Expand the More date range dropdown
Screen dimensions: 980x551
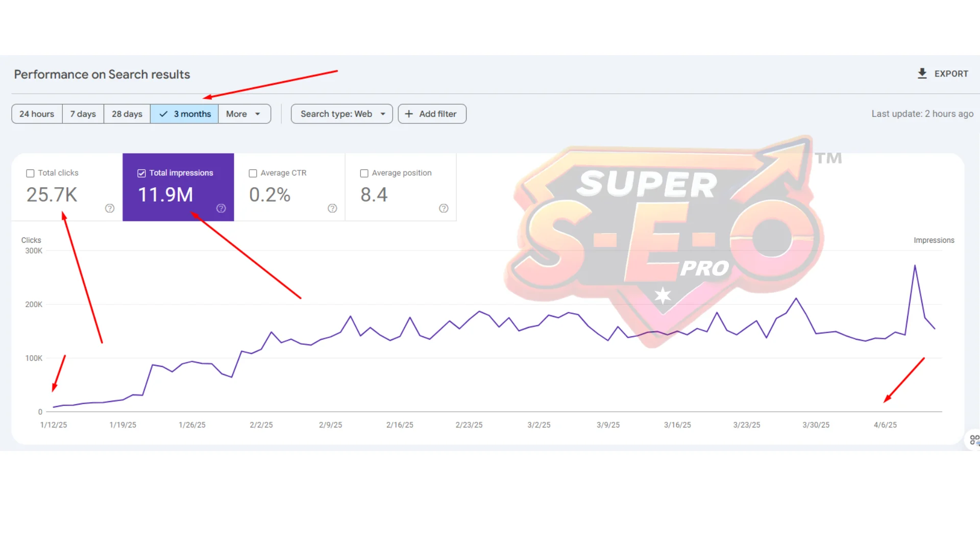243,114
